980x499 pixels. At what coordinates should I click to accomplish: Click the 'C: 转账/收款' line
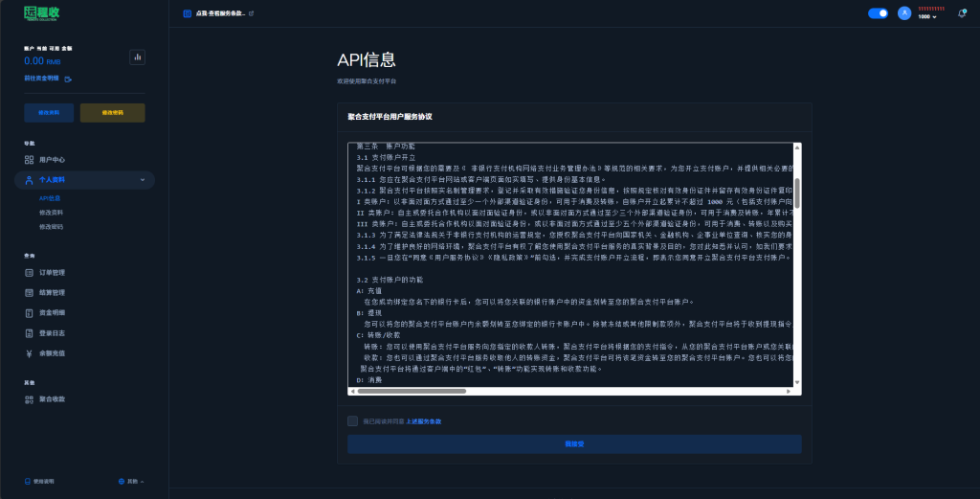pos(379,335)
